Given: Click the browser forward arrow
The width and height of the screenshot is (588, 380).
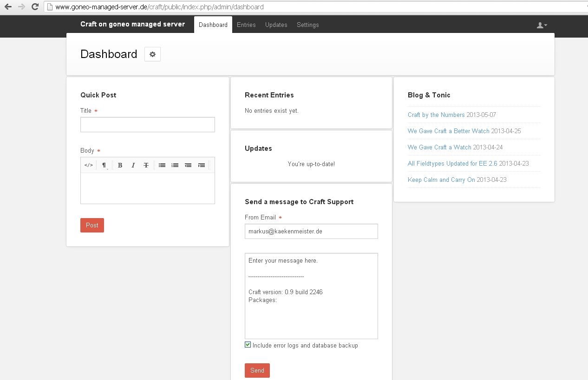Looking at the screenshot, I should [x=21, y=7].
